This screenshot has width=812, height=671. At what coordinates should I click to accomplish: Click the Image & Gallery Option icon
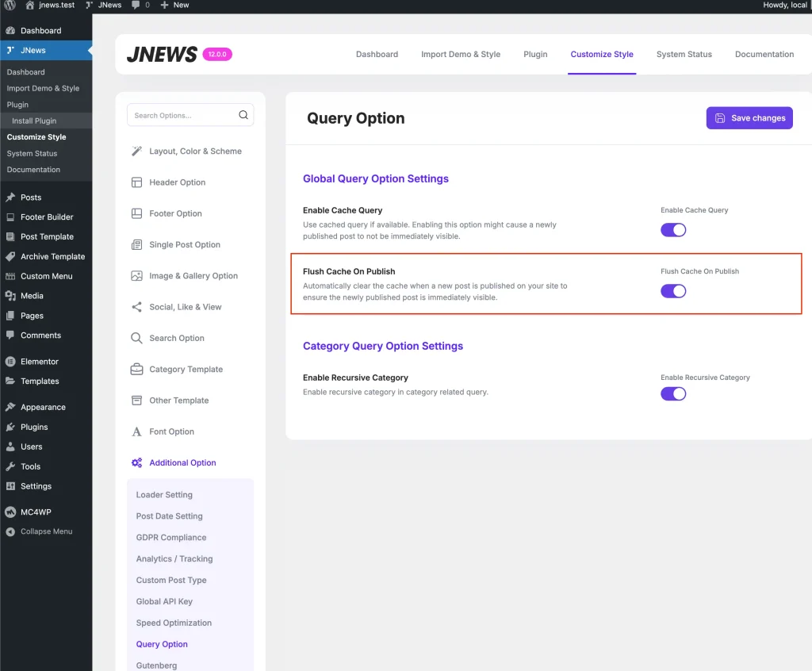click(x=136, y=276)
